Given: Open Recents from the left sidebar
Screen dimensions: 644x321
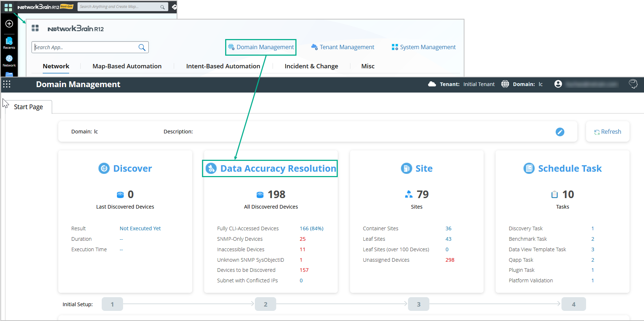Looking at the screenshot, I should tap(9, 43).
